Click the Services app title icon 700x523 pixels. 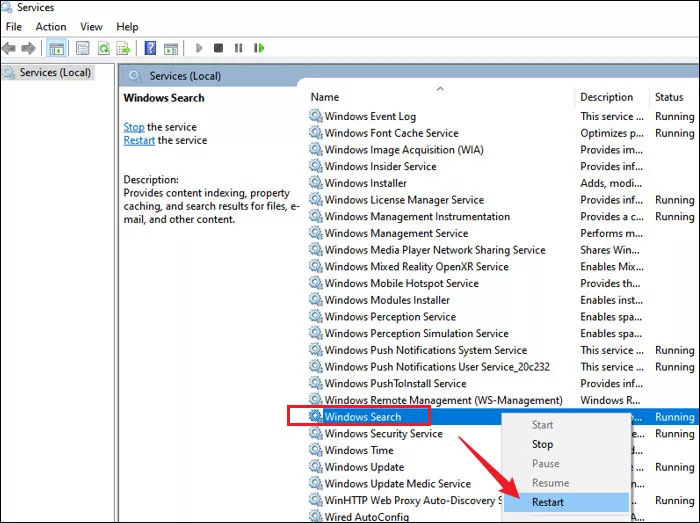[7, 7]
